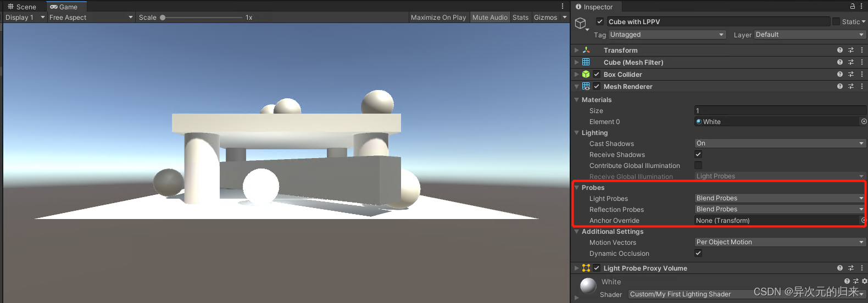Click the Scale slider handle
This screenshot has height=303, width=868.
click(163, 18)
